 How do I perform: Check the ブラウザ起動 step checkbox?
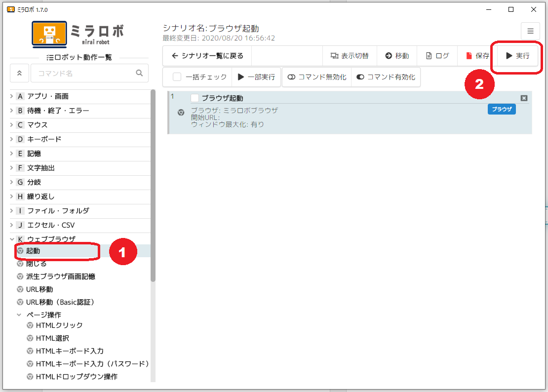coord(195,98)
